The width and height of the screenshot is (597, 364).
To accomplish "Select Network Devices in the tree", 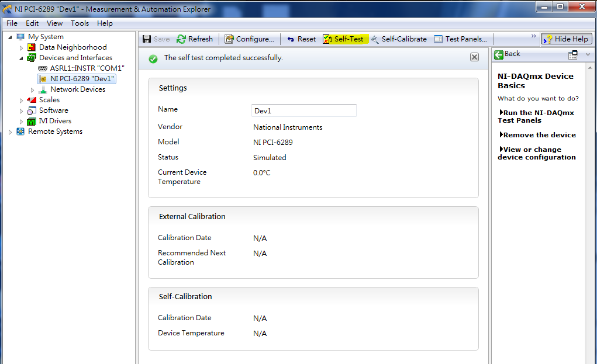I will (x=78, y=89).
